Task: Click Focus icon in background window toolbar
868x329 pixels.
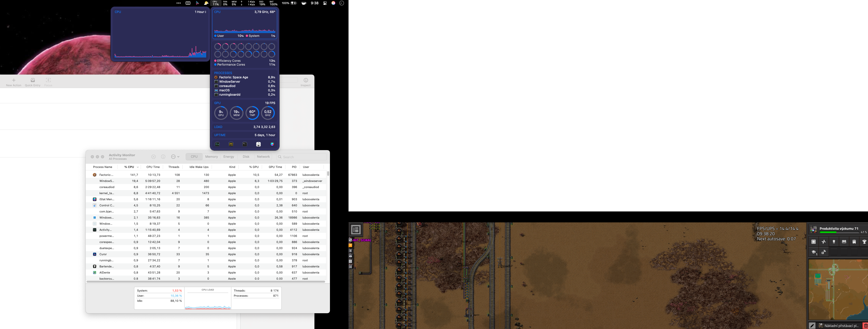Action: 48,80
